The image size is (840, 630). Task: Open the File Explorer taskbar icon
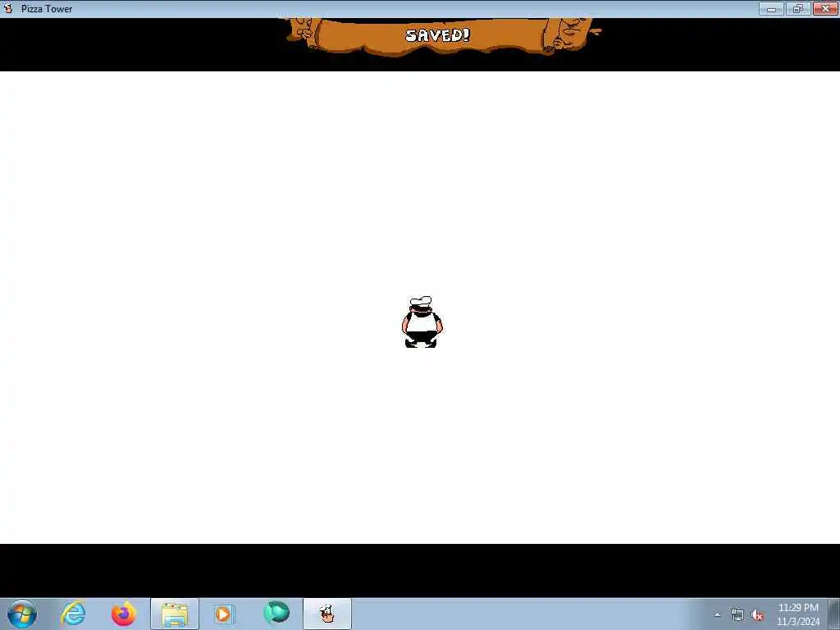(175, 614)
